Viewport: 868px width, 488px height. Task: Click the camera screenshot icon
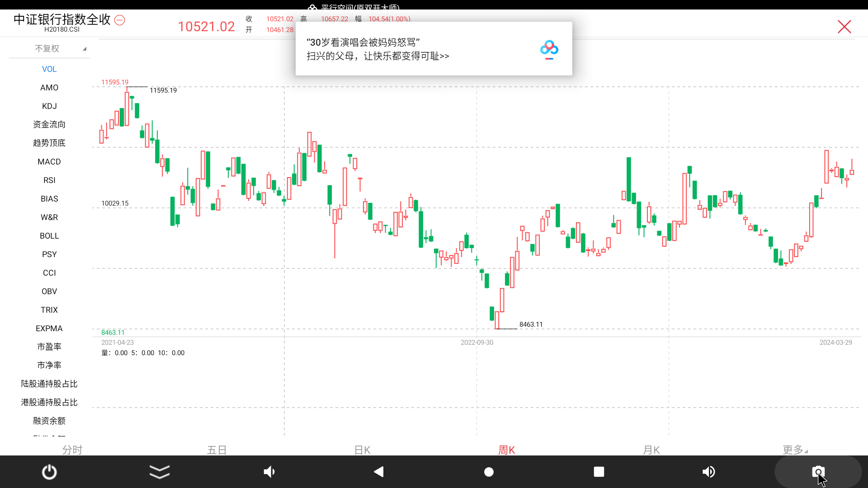[x=818, y=472]
